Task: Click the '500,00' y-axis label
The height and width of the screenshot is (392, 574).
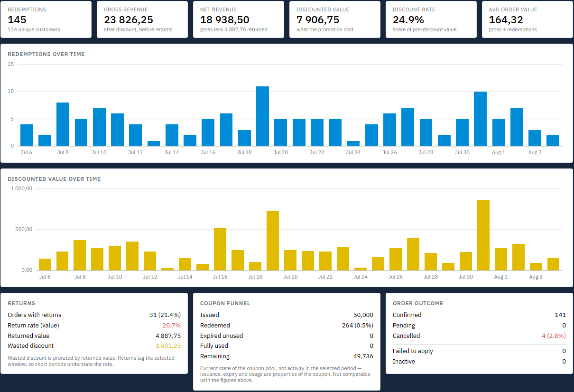Action: click(24, 229)
